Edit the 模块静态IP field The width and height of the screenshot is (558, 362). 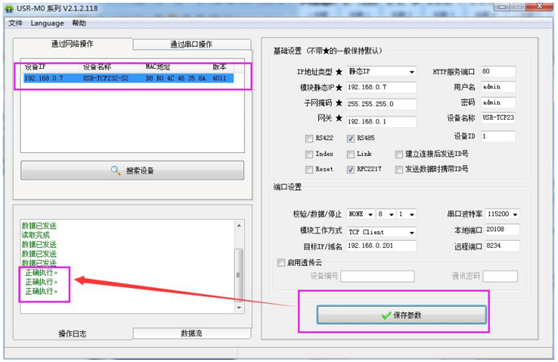[x=381, y=87]
